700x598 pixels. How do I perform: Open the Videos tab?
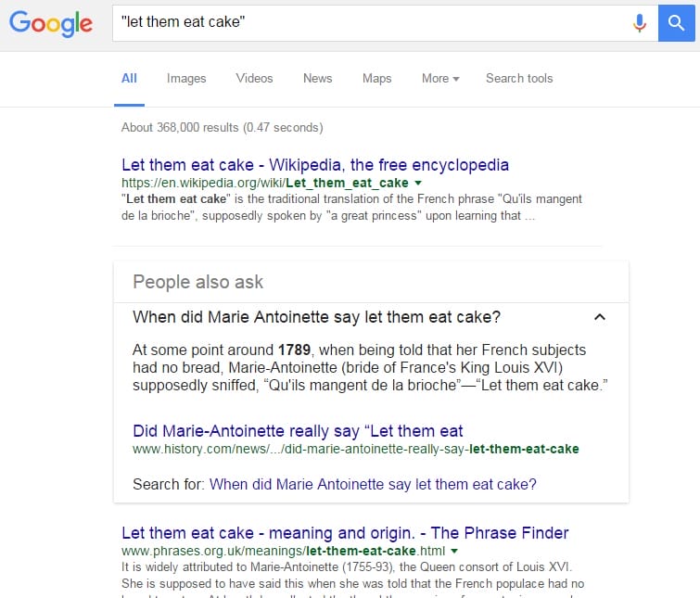pos(254,79)
